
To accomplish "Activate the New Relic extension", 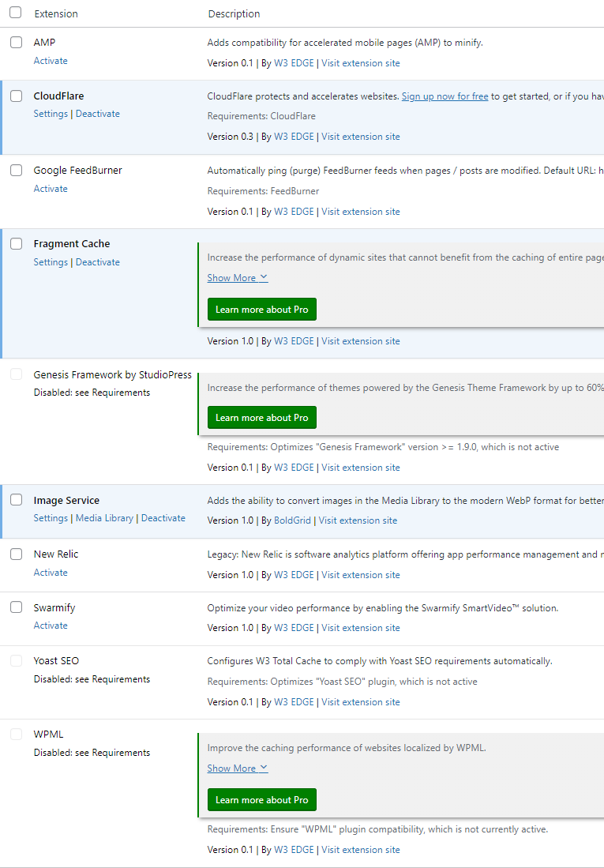I will pyautogui.click(x=51, y=573).
